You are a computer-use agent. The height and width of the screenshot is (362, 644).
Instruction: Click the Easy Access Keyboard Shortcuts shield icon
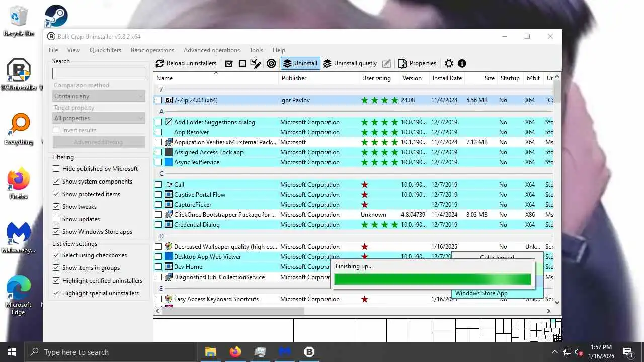(x=169, y=299)
